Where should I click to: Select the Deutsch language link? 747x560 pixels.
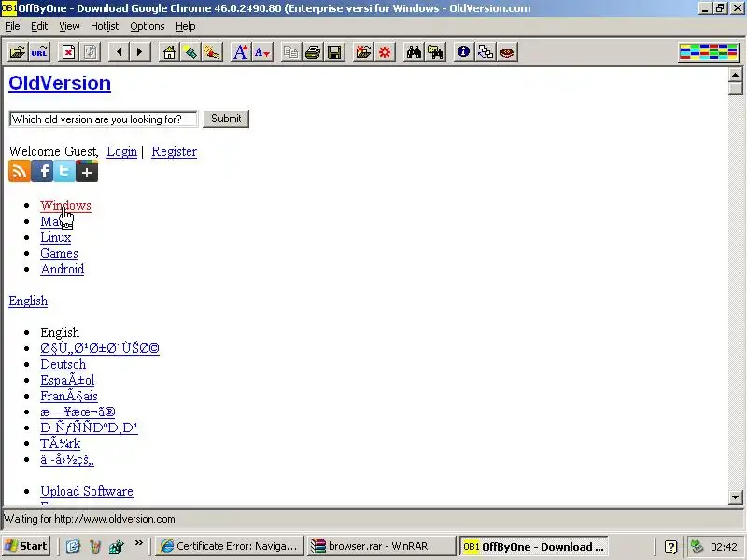coord(63,364)
